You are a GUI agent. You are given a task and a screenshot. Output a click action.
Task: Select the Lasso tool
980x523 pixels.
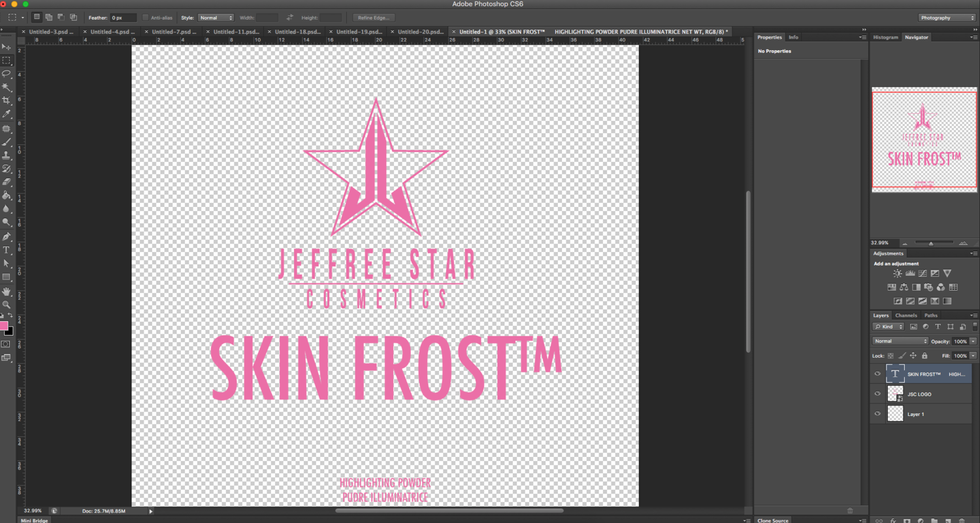pyautogui.click(x=7, y=74)
